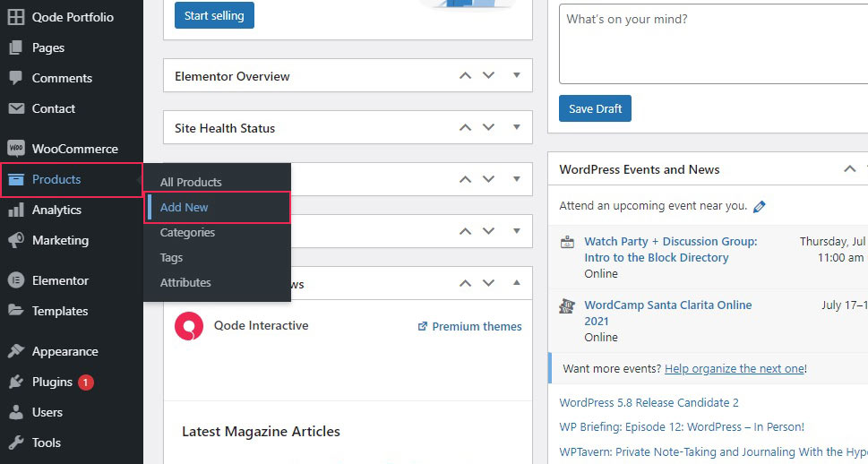This screenshot has height=464, width=868.
Task: Click the Qode Interactive red logo
Action: tap(189, 325)
